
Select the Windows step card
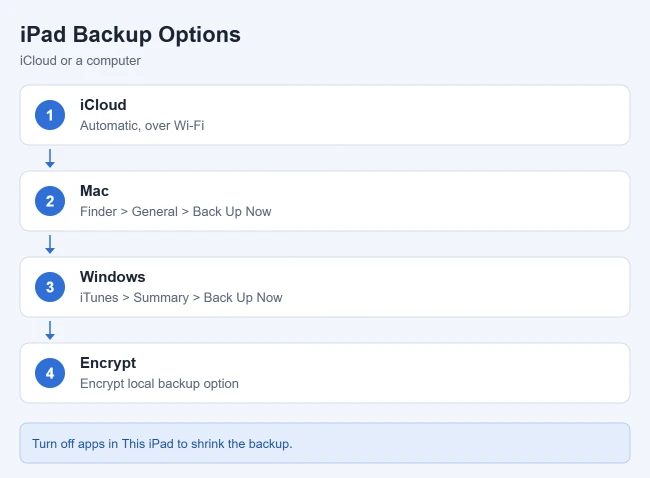(325, 287)
